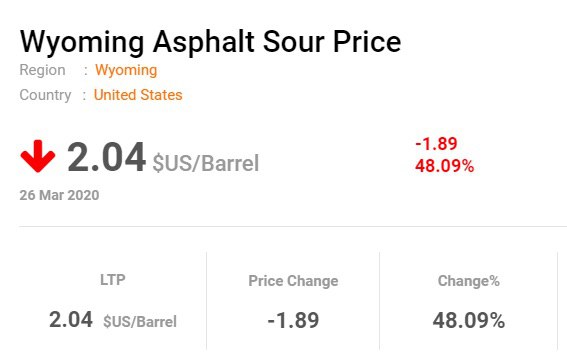Click the -1.89 value under Price Change
Screen dimensions: 567x362
coord(293,320)
